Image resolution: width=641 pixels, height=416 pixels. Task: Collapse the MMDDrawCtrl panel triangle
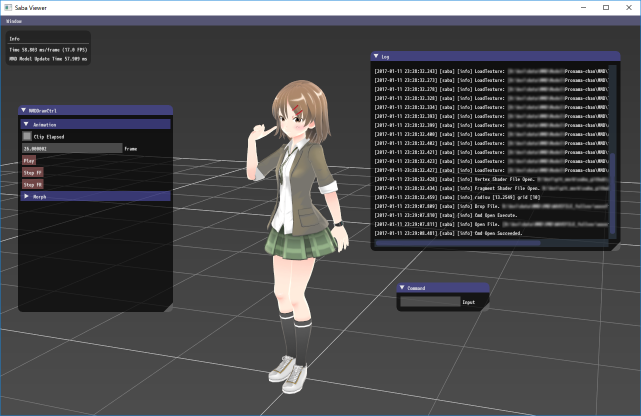coord(23,110)
